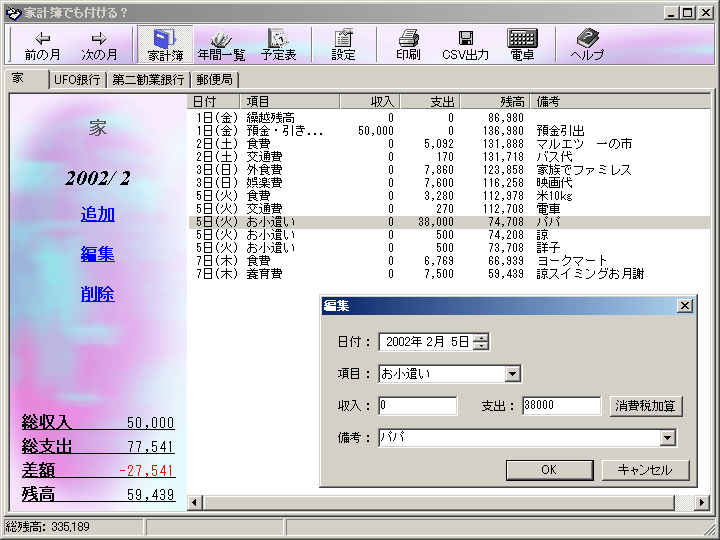Click the 編集 edit link

point(98,254)
